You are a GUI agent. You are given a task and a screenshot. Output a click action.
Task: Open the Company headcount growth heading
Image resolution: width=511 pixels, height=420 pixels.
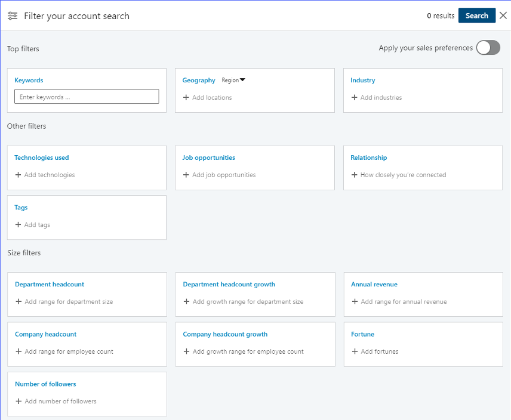pyautogui.click(x=225, y=334)
